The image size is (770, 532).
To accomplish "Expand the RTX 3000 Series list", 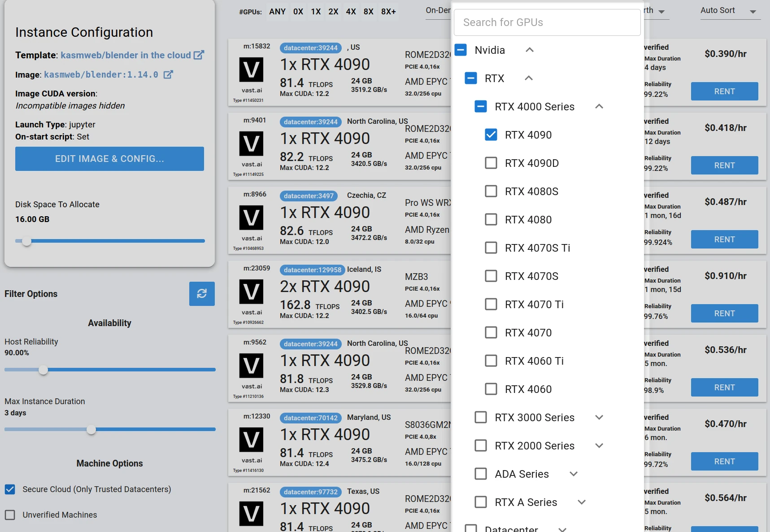I will (599, 417).
